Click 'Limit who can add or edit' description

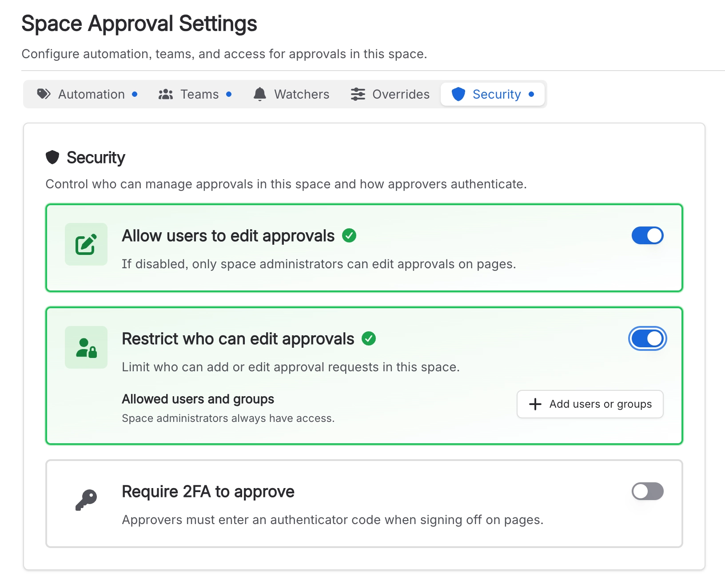291,367
